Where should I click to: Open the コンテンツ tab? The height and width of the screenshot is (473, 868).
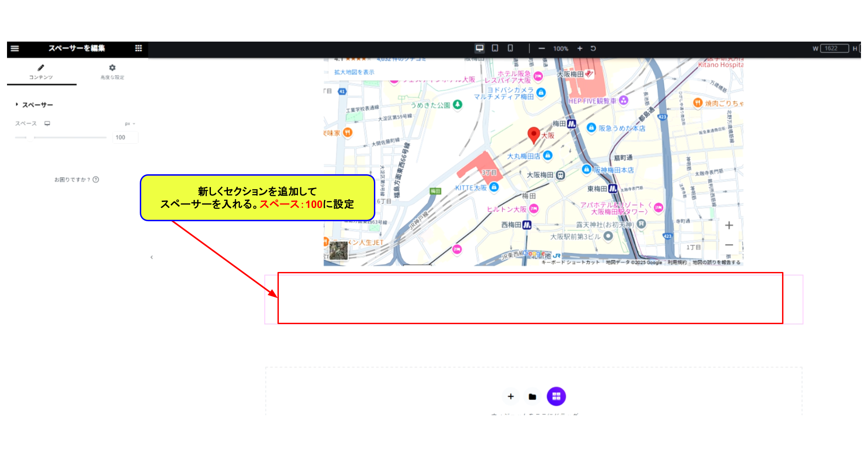click(x=41, y=72)
